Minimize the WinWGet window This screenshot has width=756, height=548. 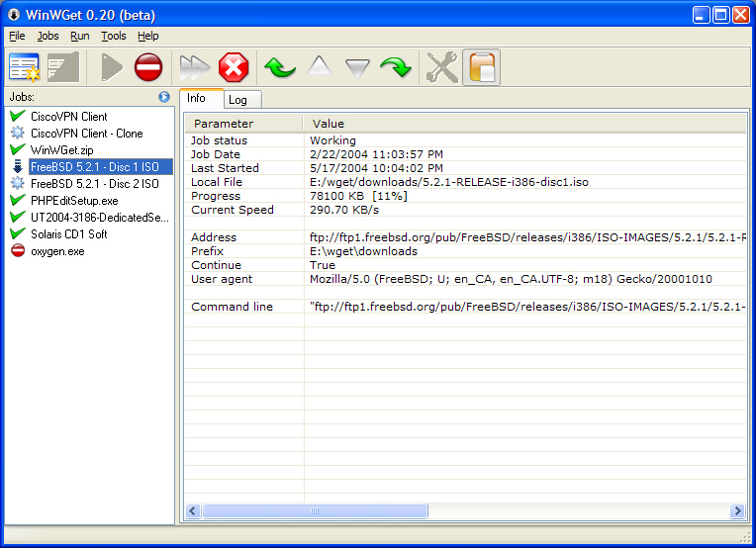point(702,15)
